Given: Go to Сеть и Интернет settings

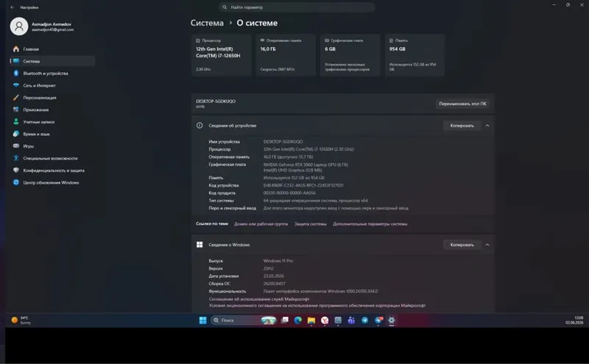Looking at the screenshot, I should tap(52, 85).
